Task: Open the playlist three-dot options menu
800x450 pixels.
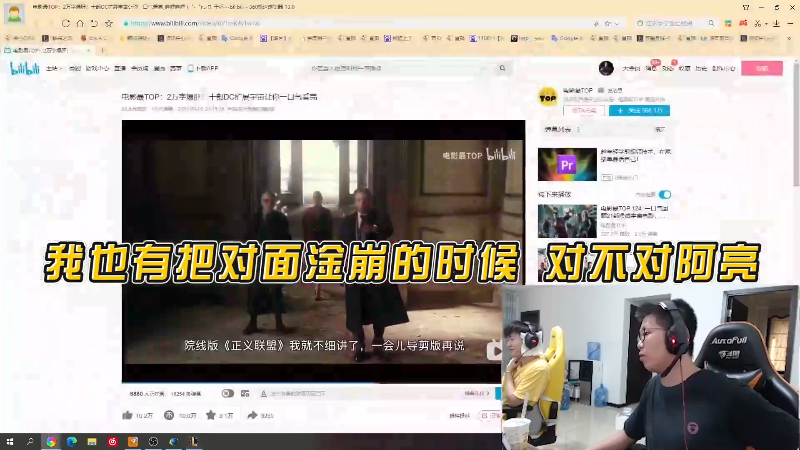Action: tap(578, 130)
